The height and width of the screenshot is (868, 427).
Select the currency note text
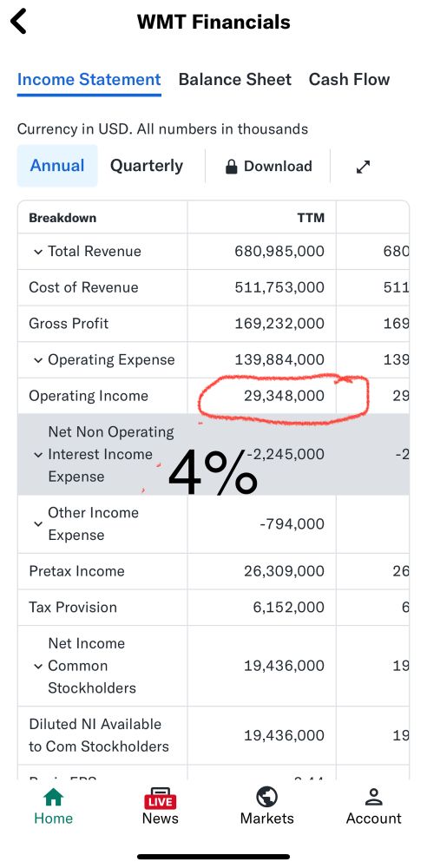click(x=163, y=129)
